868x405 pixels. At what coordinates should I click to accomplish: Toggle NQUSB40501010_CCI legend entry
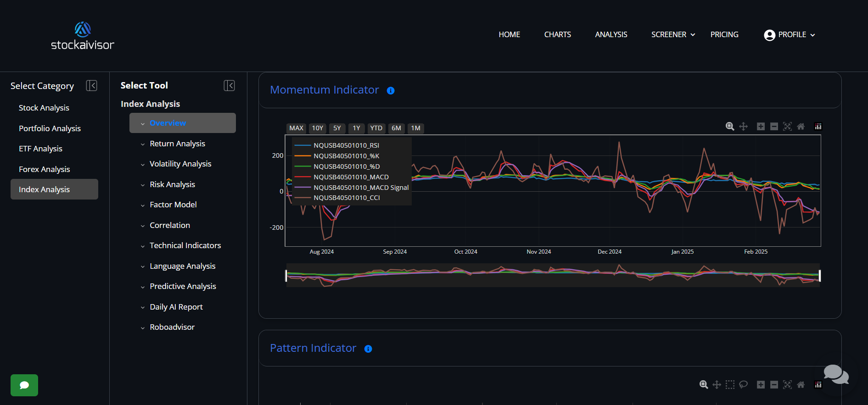347,198
